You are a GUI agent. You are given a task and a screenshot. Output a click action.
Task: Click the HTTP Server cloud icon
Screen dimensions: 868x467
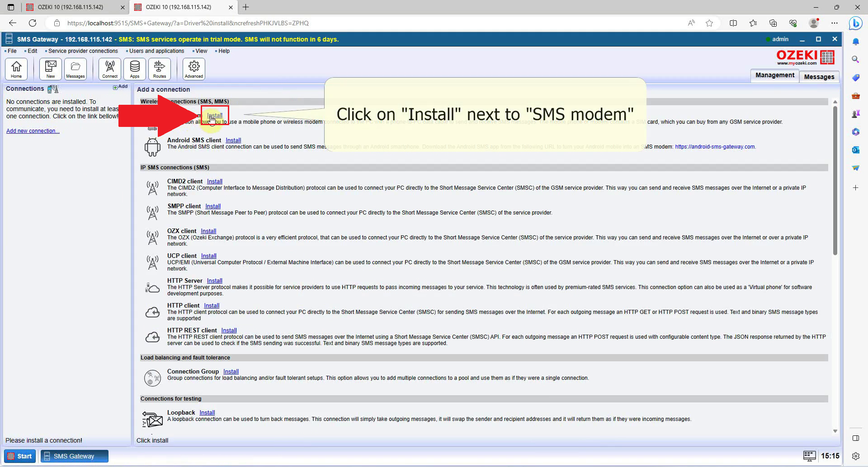click(x=152, y=287)
